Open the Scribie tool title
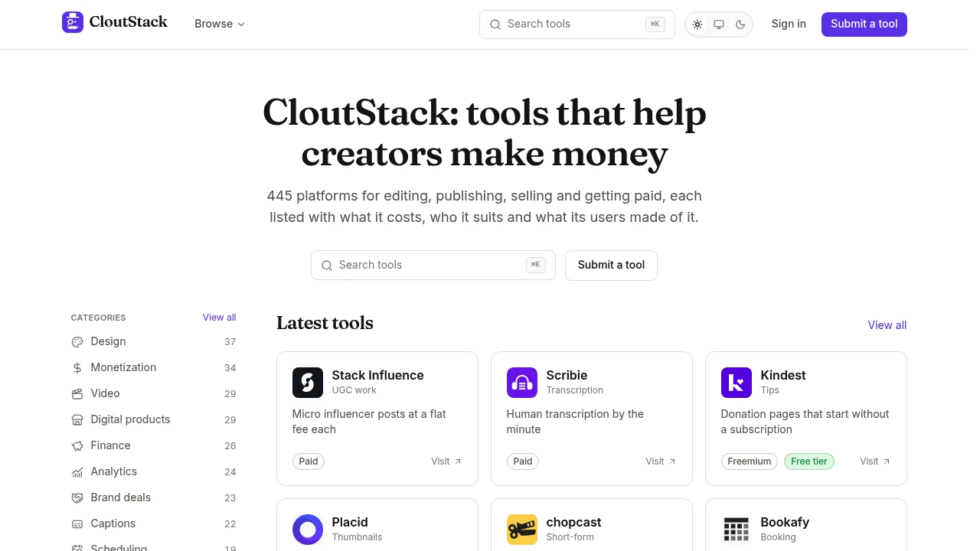 567,375
